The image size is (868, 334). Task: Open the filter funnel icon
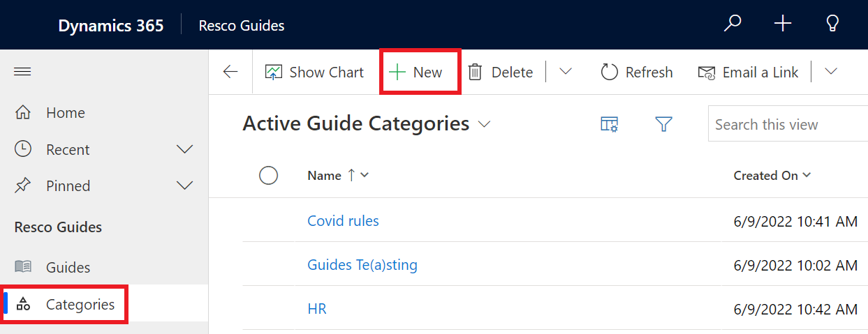(663, 124)
